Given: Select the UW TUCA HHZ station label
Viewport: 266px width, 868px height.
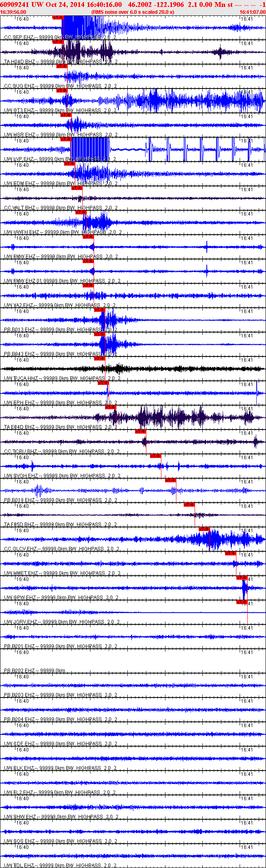Looking at the screenshot, I should pos(62,378).
